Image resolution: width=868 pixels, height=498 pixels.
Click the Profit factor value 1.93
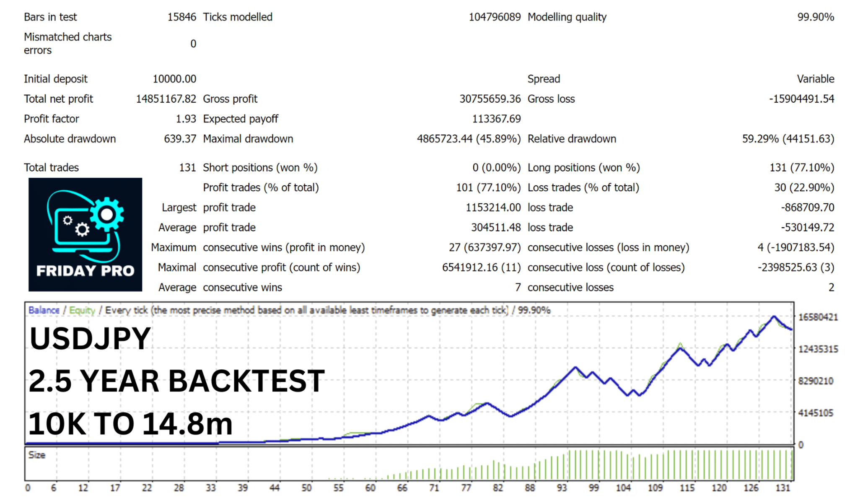186,119
